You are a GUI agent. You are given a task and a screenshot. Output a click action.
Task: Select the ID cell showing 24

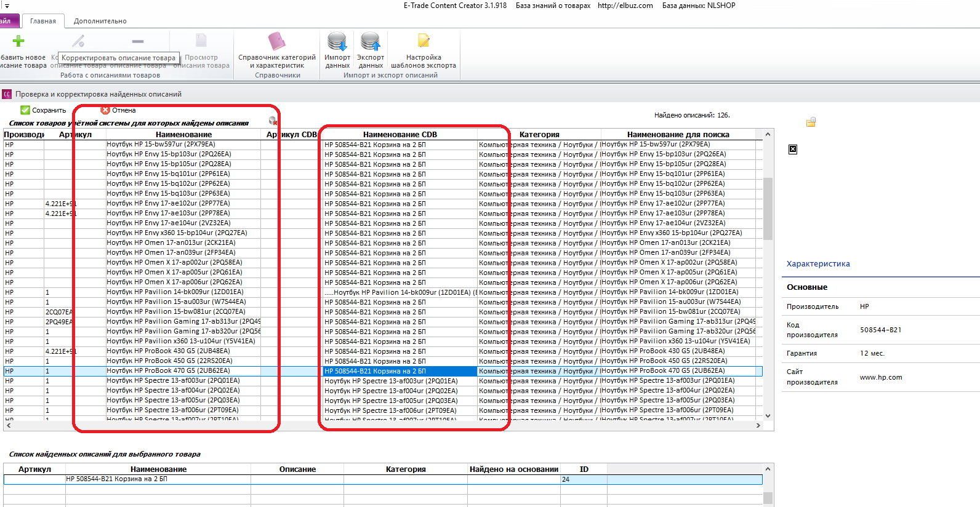(x=584, y=479)
